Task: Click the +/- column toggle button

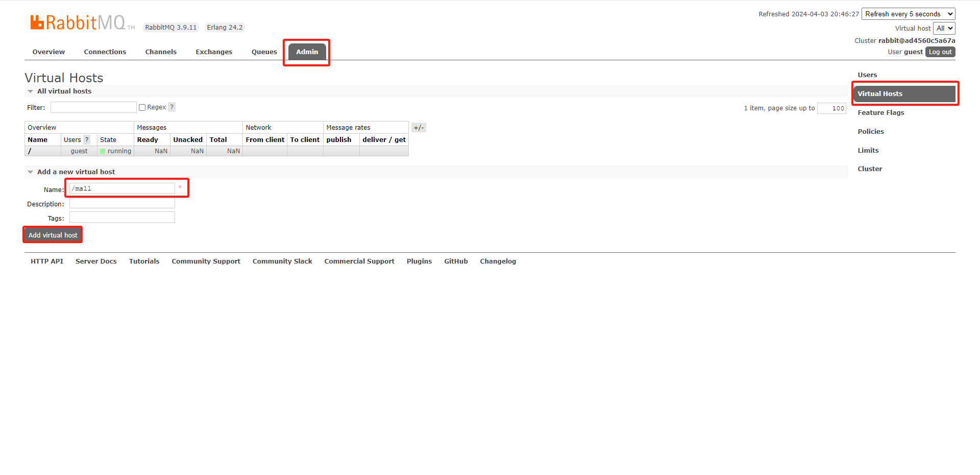Action: [419, 128]
